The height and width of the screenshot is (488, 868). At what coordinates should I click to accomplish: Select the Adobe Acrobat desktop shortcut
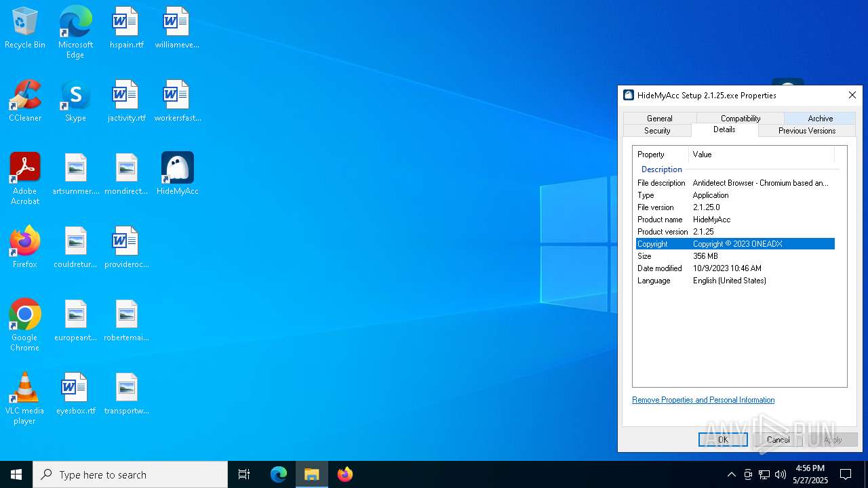(x=25, y=179)
